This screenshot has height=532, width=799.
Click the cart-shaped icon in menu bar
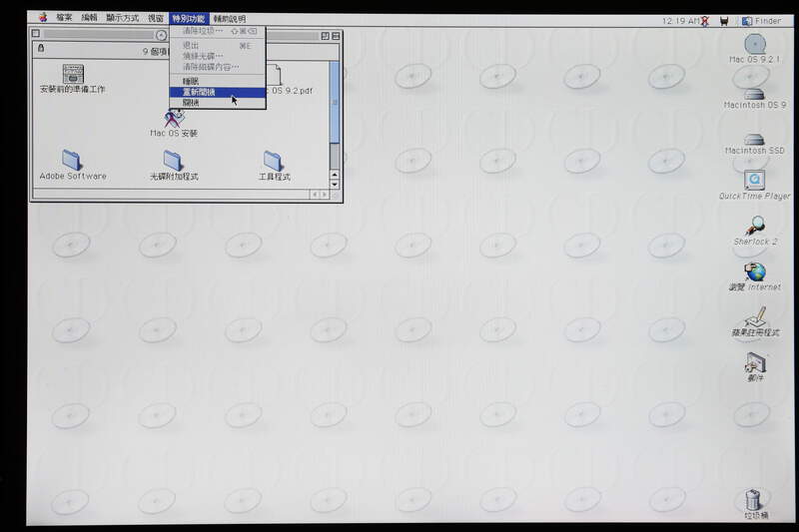[724, 21]
